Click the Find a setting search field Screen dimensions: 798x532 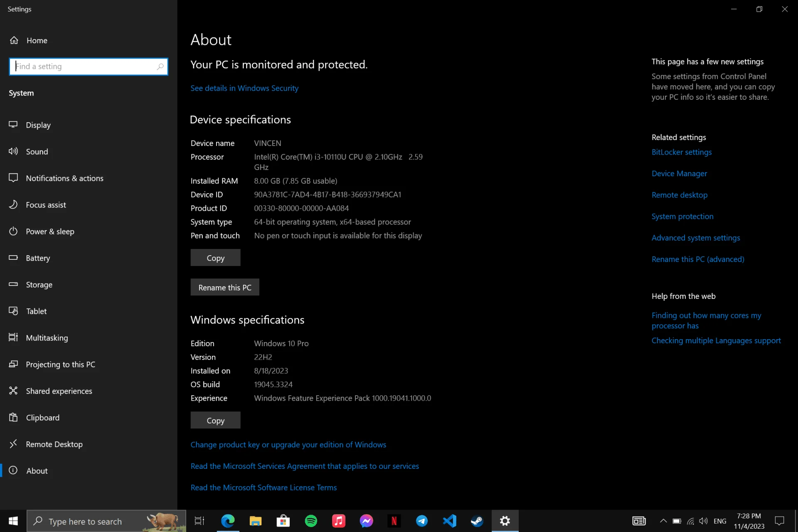(x=89, y=66)
